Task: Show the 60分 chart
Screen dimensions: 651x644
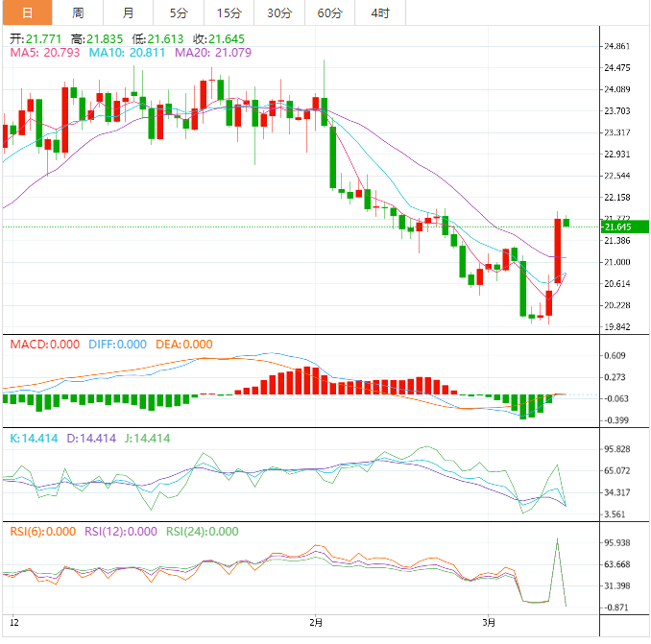Action: tap(329, 12)
